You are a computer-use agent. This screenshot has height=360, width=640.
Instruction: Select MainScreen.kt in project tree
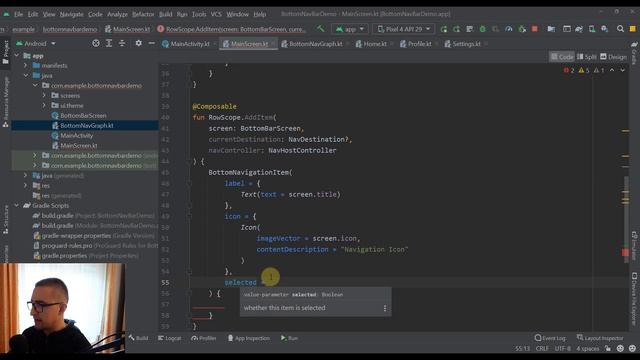(x=79, y=145)
